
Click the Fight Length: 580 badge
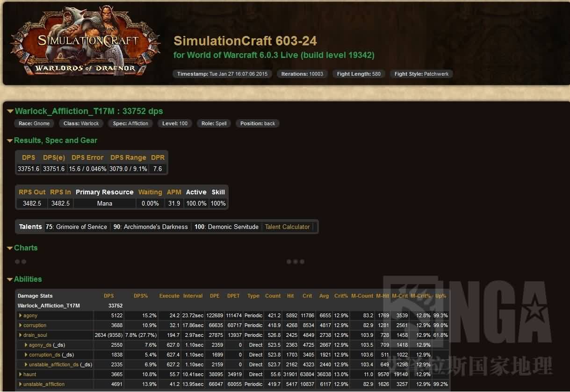point(359,74)
